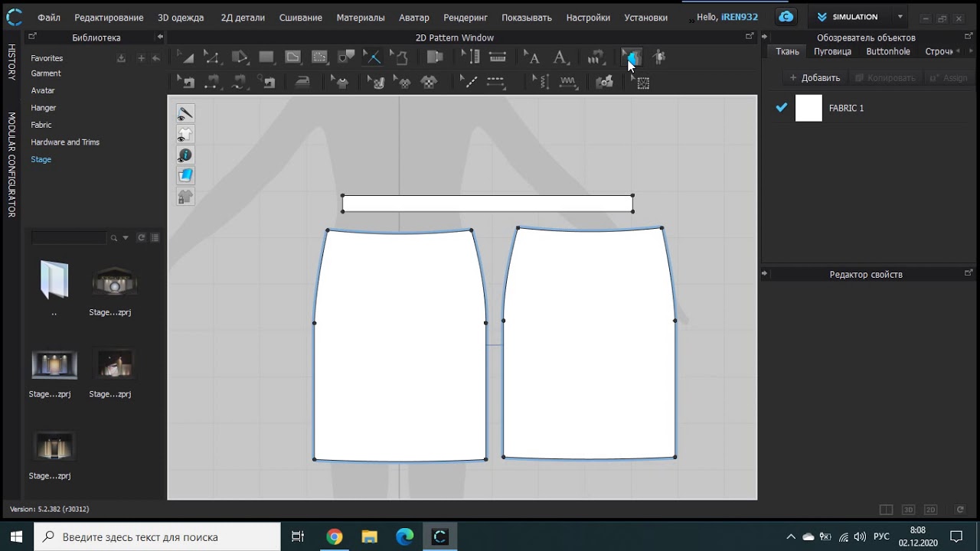This screenshot has width=980, height=551.
Task: Toggle the FABRIC 1 checkmark
Action: 781,108
